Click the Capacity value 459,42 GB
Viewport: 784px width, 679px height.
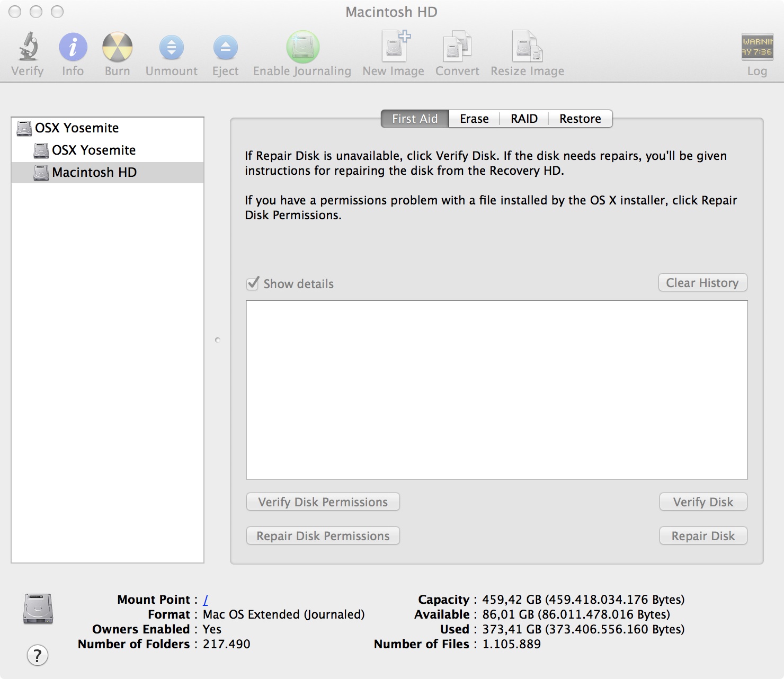click(583, 600)
